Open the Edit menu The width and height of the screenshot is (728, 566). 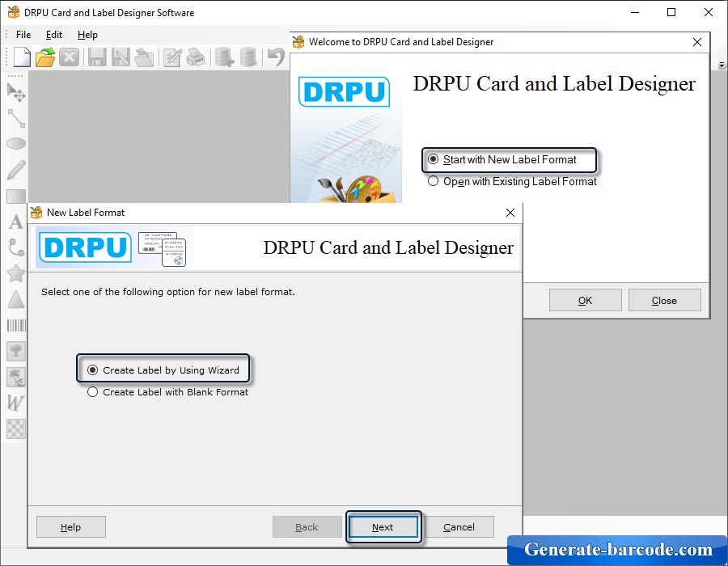[54, 35]
